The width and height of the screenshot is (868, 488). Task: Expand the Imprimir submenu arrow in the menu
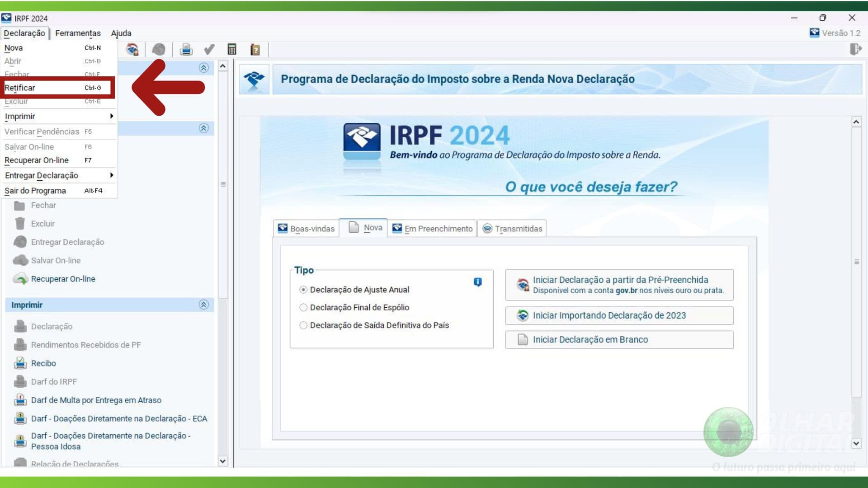(x=111, y=116)
